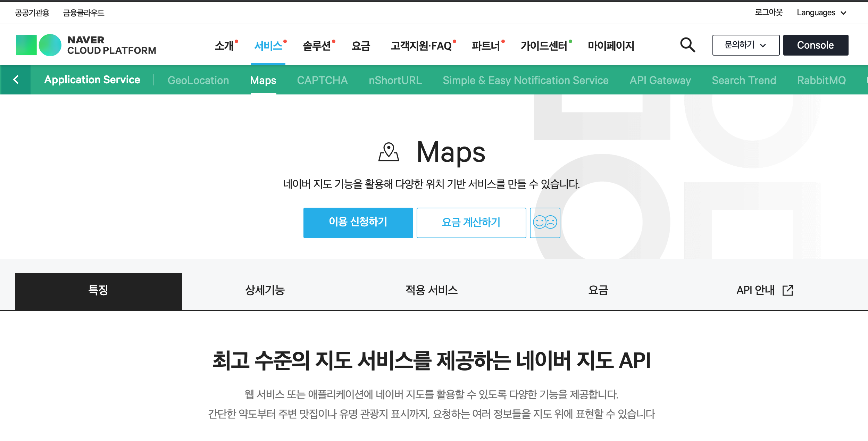Image resolution: width=868 pixels, height=441 pixels.
Task: Click the smiley feedback faces icon
Action: [545, 223]
